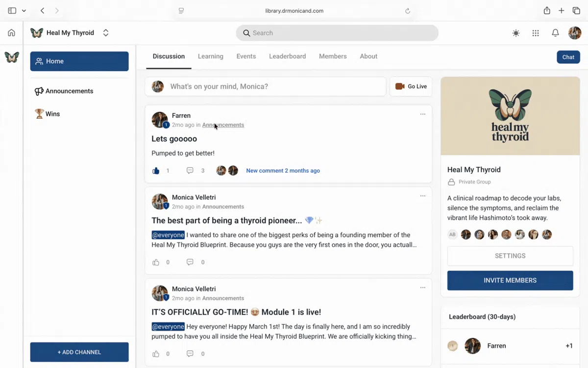
Task: Open the Safari sidebar toggle icon
Action: (12, 11)
